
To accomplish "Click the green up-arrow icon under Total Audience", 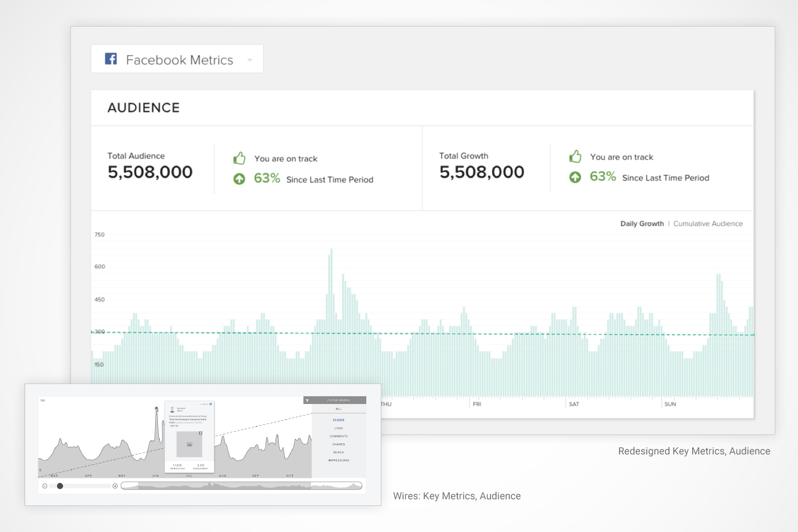I will pyautogui.click(x=239, y=179).
